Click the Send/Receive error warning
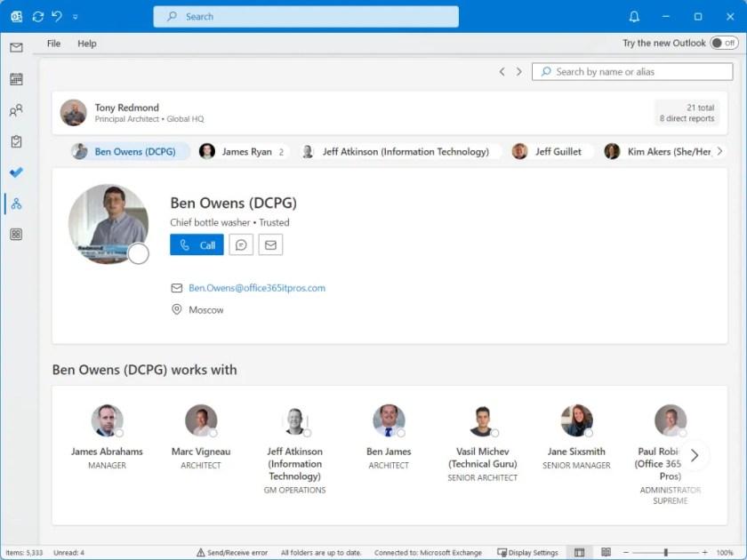 point(232,552)
